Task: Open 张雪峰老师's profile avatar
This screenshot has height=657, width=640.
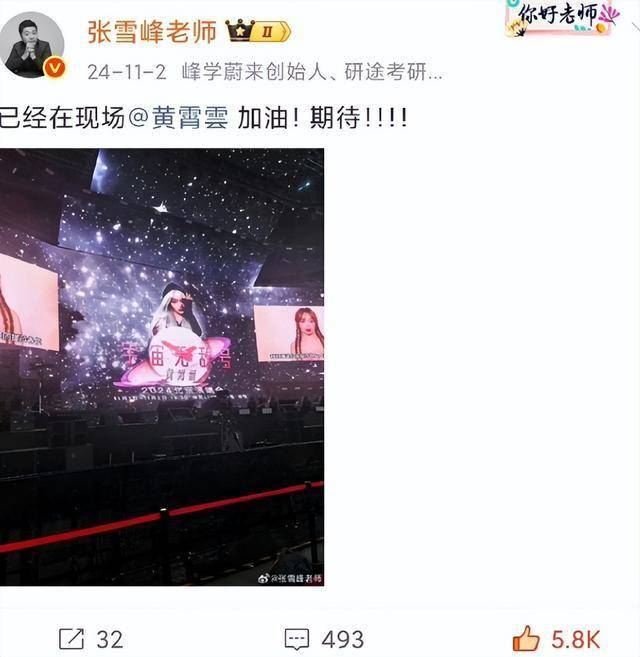Action: coord(32,44)
